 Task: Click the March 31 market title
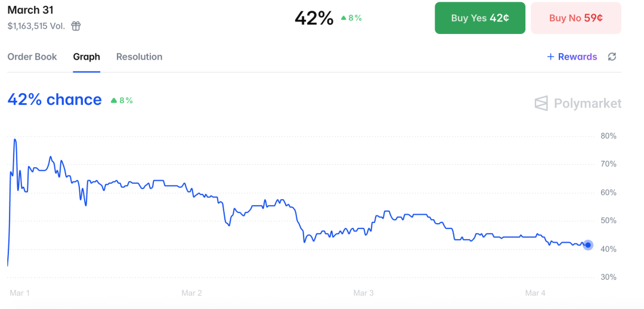pyautogui.click(x=30, y=10)
